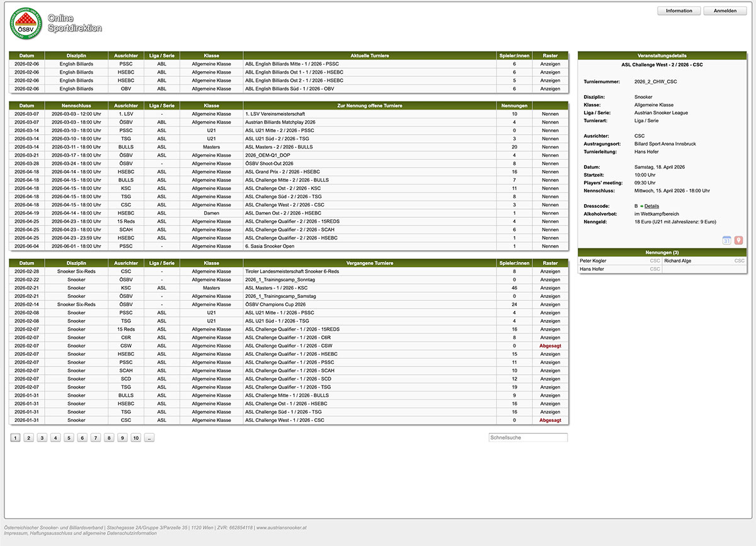Viewport: 756px width, 546px height.
Task: Click Nennen for ASL Grand Prix tournament
Action: tap(549, 172)
